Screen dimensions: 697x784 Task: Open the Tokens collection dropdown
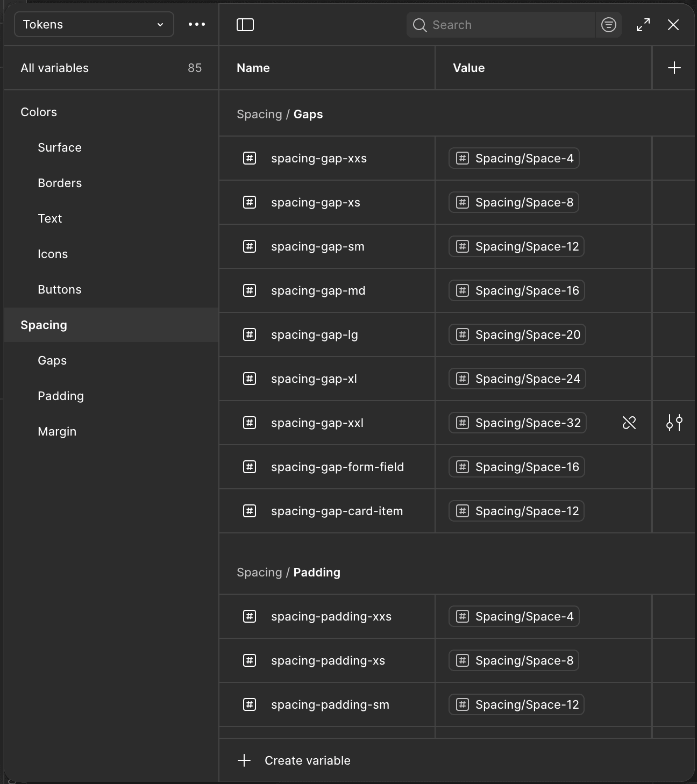(x=94, y=25)
